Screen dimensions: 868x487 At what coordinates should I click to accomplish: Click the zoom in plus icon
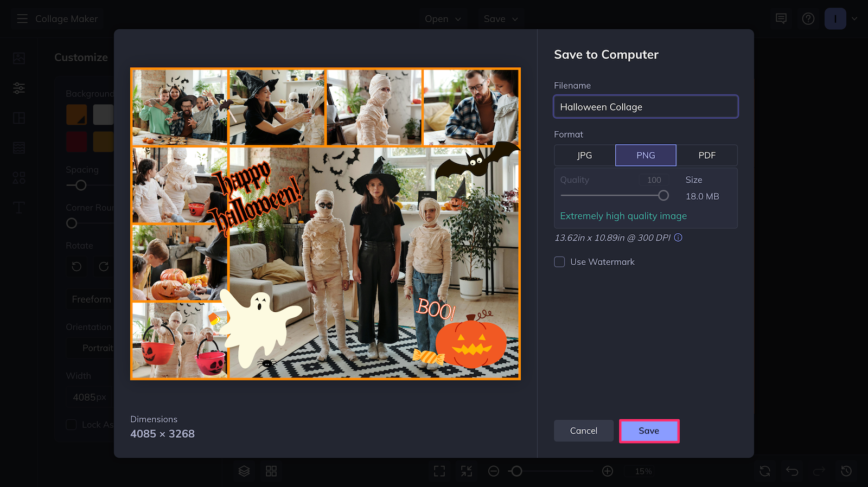point(608,471)
